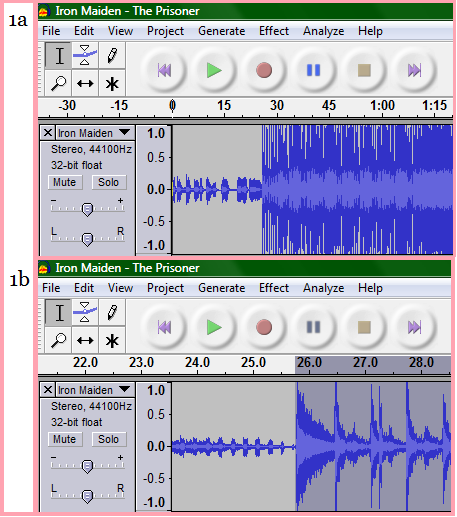This screenshot has height=517, width=457.
Task: Solo the Iron Maiden track in window 1b
Action: (109, 439)
